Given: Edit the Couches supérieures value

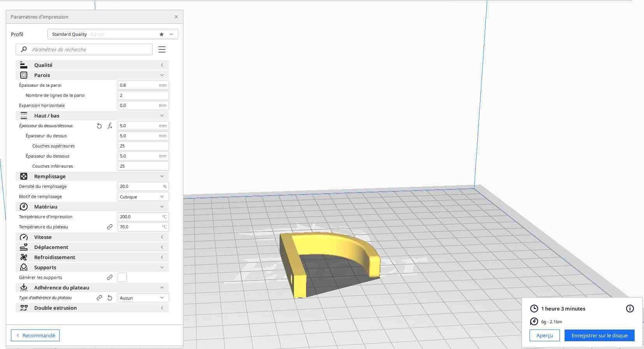Looking at the screenshot, I should coord(143,146).
